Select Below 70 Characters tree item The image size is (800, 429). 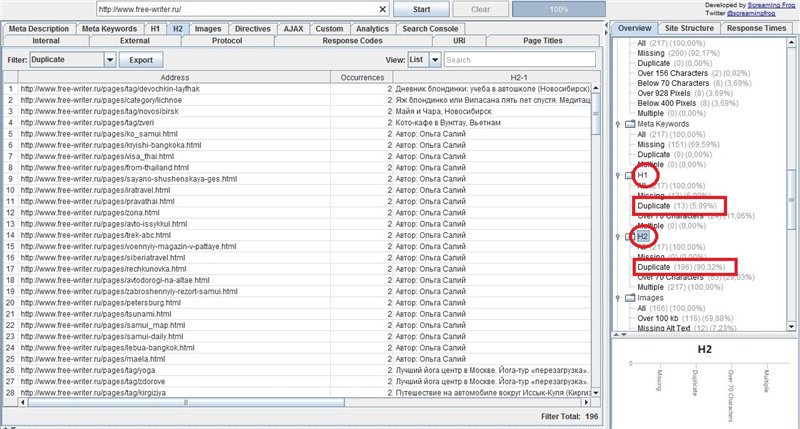point(687,83)
